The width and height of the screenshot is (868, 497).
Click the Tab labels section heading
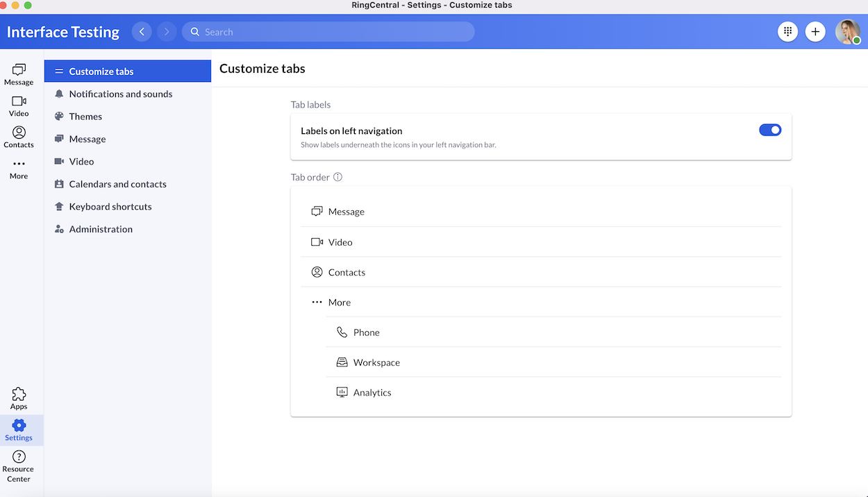[x=310, y=105]
